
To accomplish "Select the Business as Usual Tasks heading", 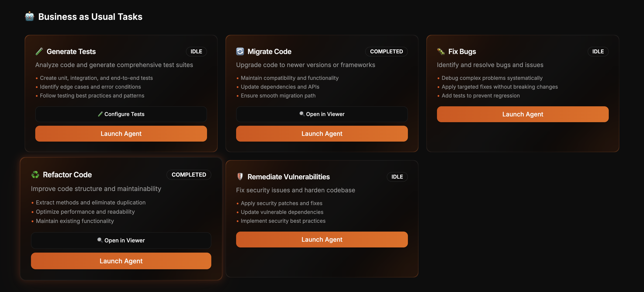I will pos(90,17).
